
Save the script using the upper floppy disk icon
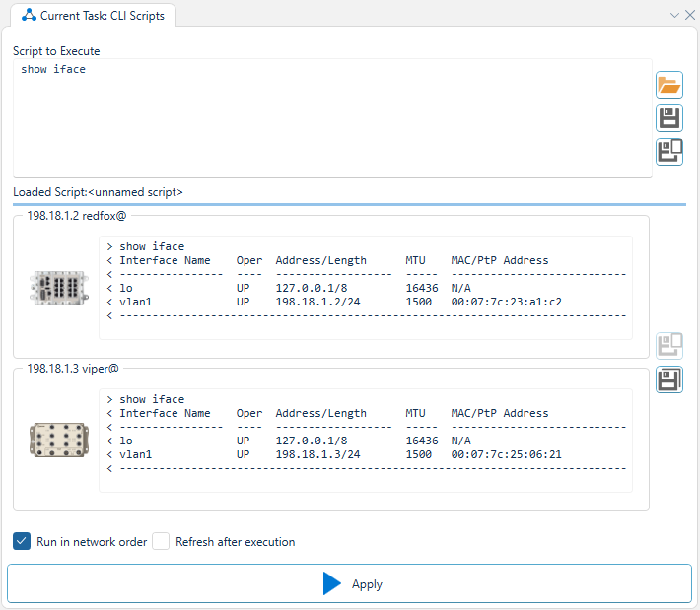(669, 118)
